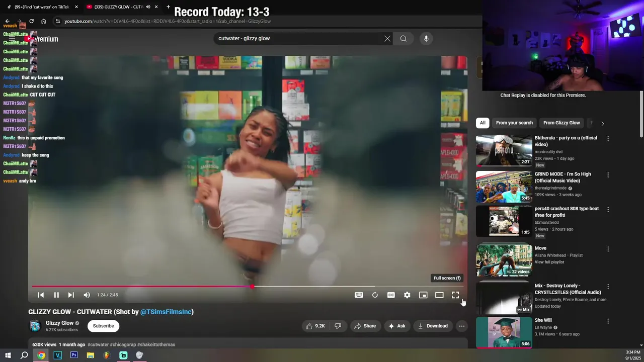Open more actions ellipsis under video

(x=461, y=326)
